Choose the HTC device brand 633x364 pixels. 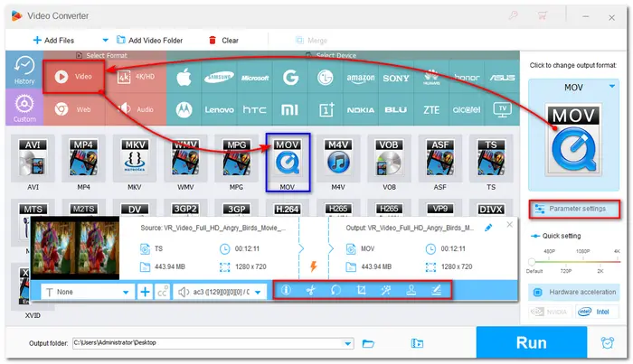click(255, 109)
